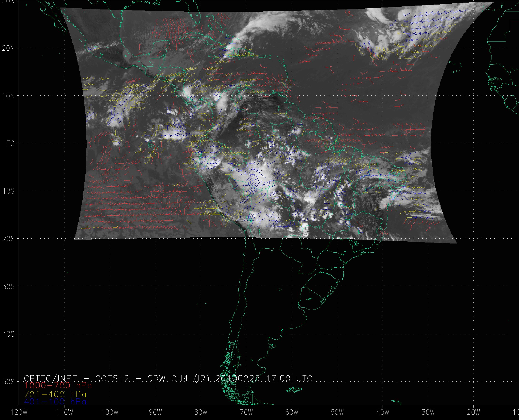Click the 50S latitude axis label

[9, 382]
